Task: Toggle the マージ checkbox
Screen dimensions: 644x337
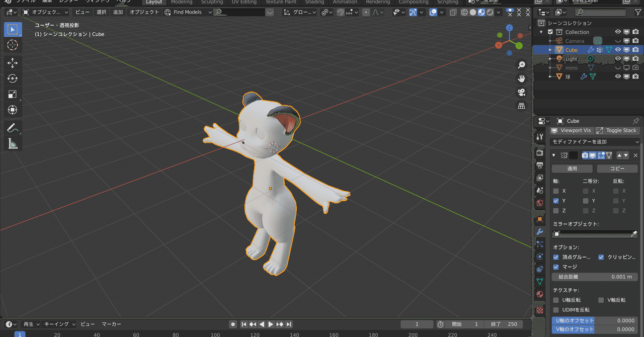Action: click(x=556, y=267)
